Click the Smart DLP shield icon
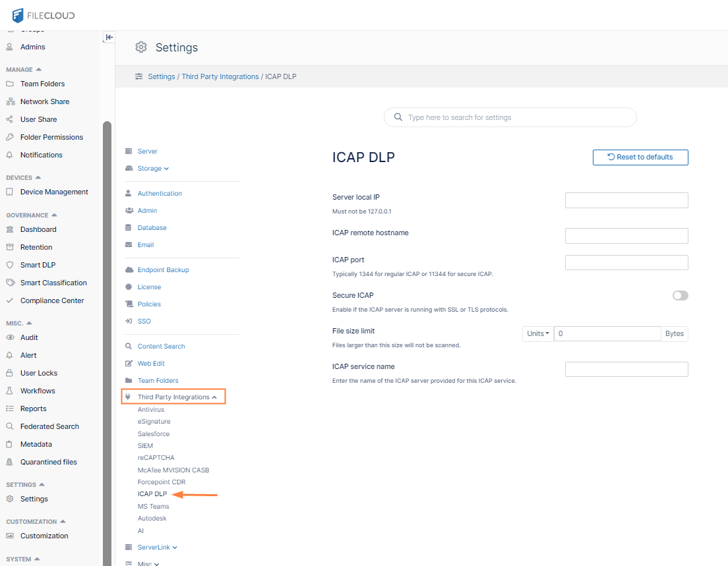Screen dimensions: 728x566 point(10,265)
